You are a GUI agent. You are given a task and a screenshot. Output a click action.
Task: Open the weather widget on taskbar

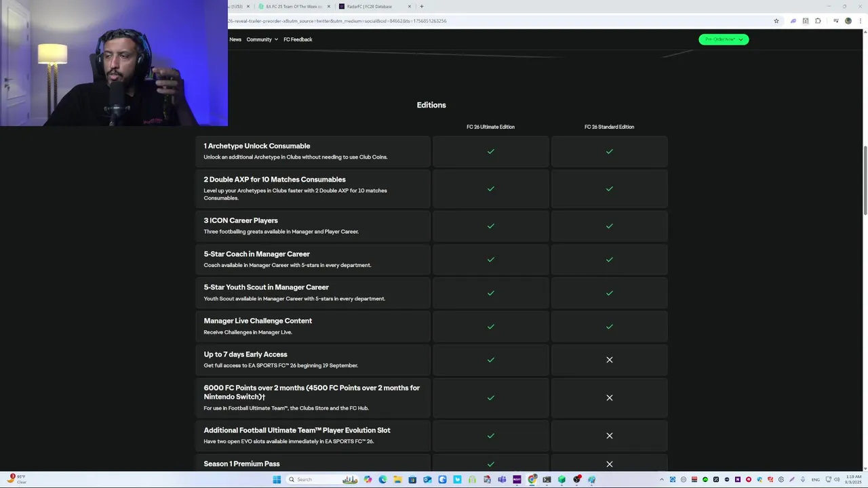(x=16, y=479)
